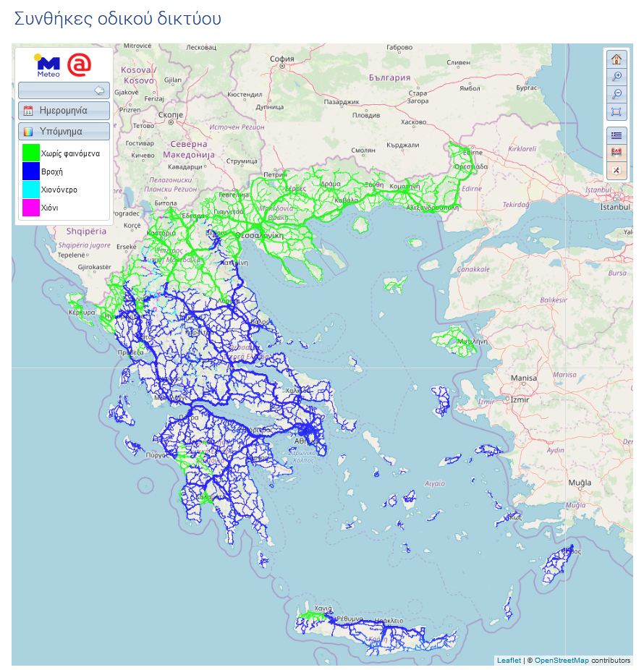The image size is (644, 670).
Task: Click the crossed tools settings icon
Action: 617,170
